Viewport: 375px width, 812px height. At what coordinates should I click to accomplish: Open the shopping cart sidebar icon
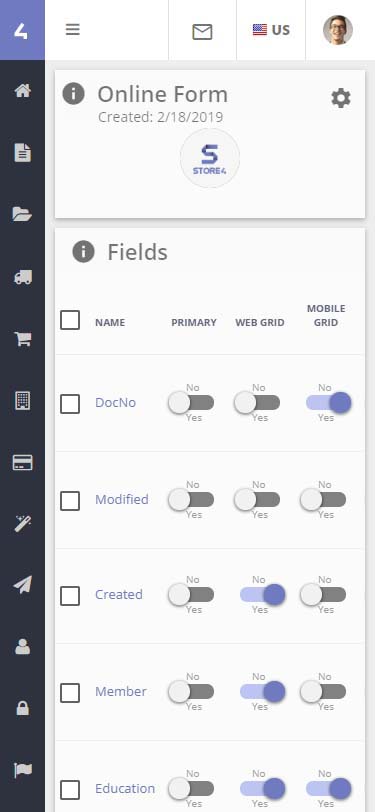[22, 339]
